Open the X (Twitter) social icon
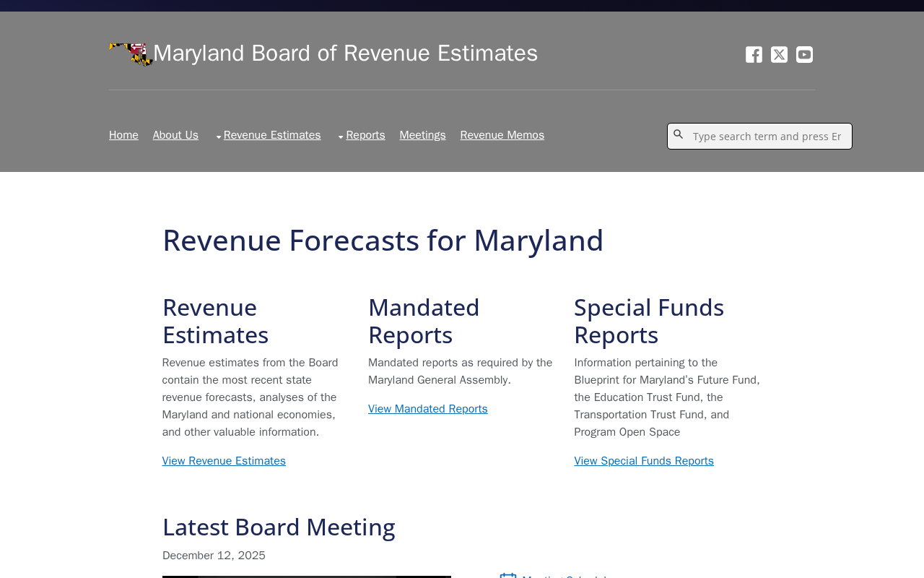924x578 pixels. 779,55
